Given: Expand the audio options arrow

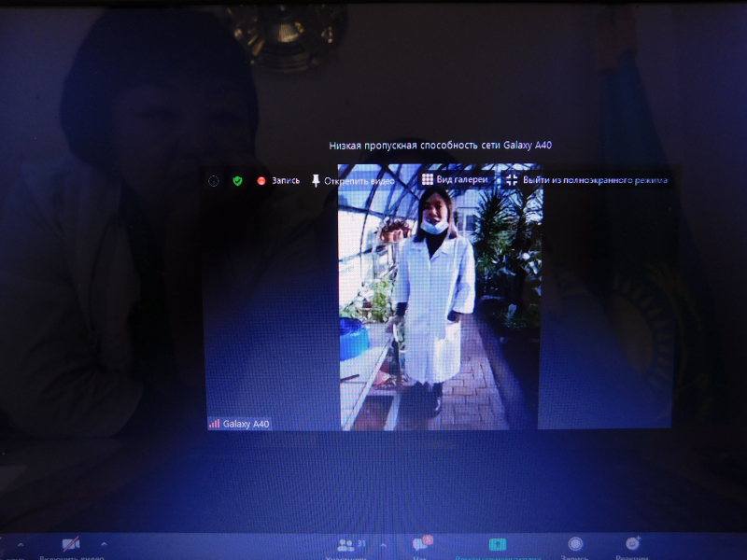Looking at the screenshot, I should click(x=22, y=543).
